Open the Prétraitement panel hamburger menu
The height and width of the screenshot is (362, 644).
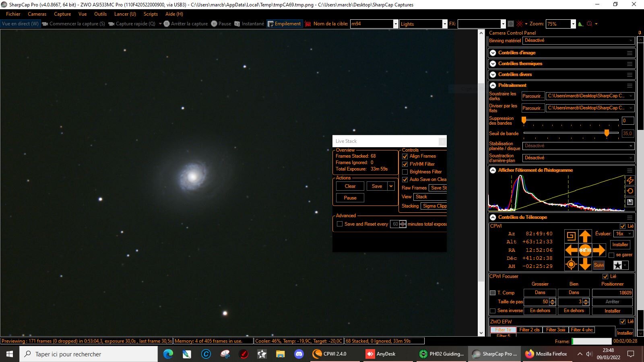click(x=630, y=86)
